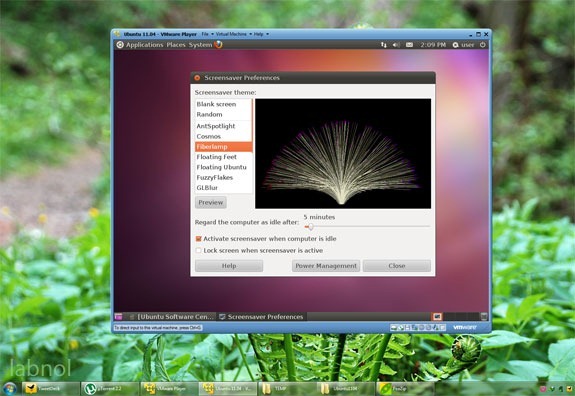Select AntSpotlight screensaver theme
The height and width of the screenshot is (396, 575).
coord(224,126)
